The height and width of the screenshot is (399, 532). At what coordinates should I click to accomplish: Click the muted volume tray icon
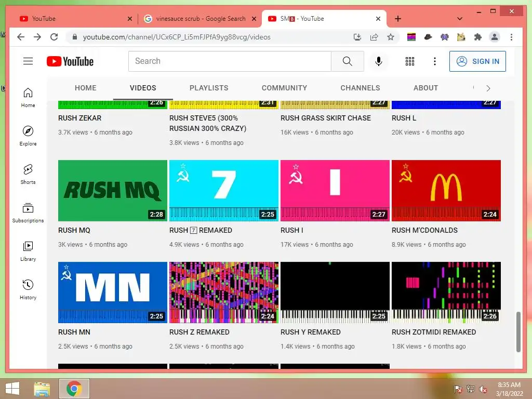(x=483, y=389)
